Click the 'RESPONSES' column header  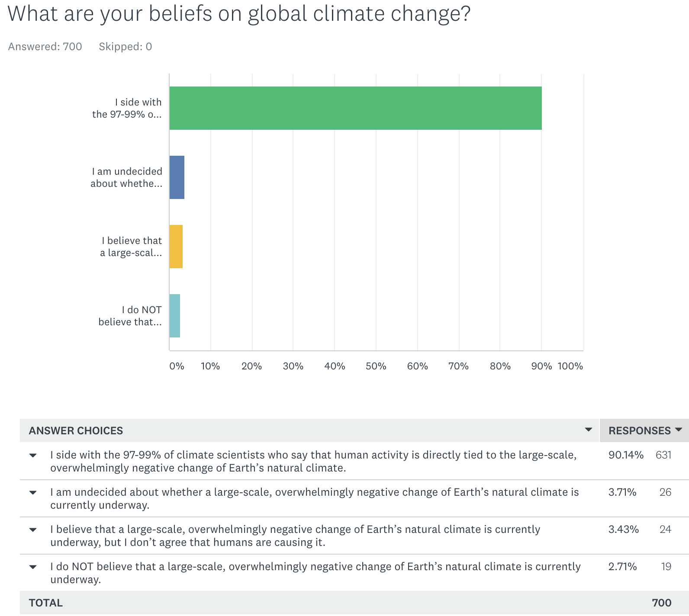[x=639, y=431]
